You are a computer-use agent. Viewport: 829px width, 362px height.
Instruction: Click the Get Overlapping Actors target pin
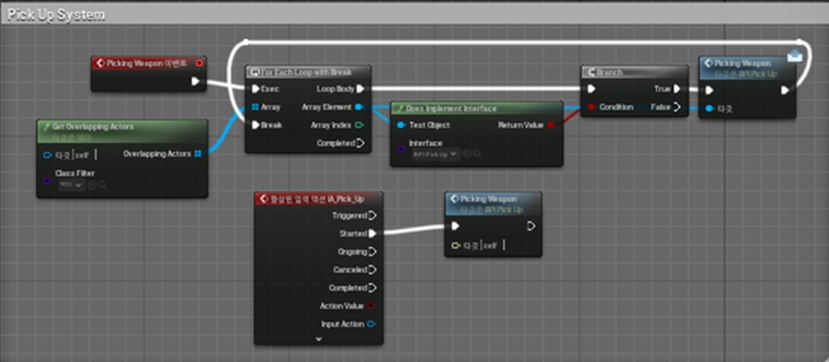coord(47,155)
